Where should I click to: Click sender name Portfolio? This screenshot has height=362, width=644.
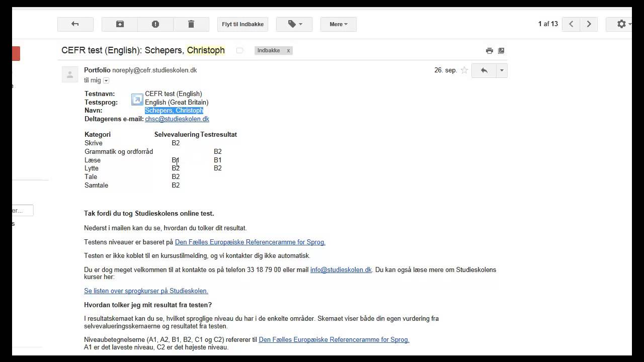click(x=97, y=70)
